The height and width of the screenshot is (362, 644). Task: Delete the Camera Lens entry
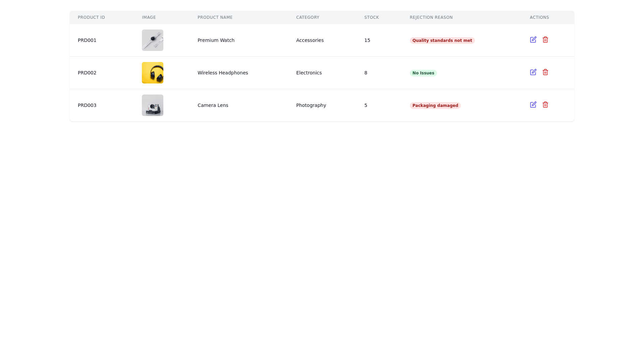545,105
